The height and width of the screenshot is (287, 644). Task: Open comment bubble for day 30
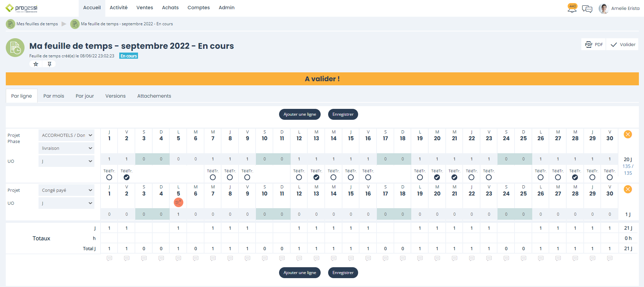(610, 258)
